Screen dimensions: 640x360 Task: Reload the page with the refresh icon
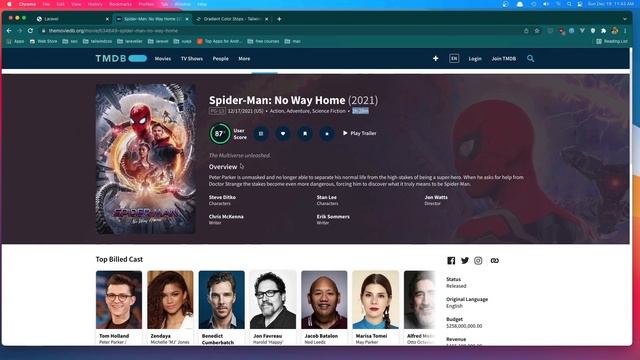coord(30,31)
